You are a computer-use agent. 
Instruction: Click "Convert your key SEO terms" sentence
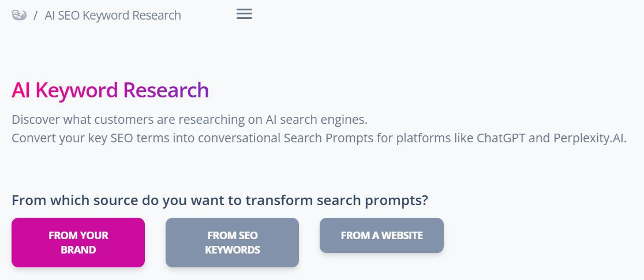[x=319, y=138]
